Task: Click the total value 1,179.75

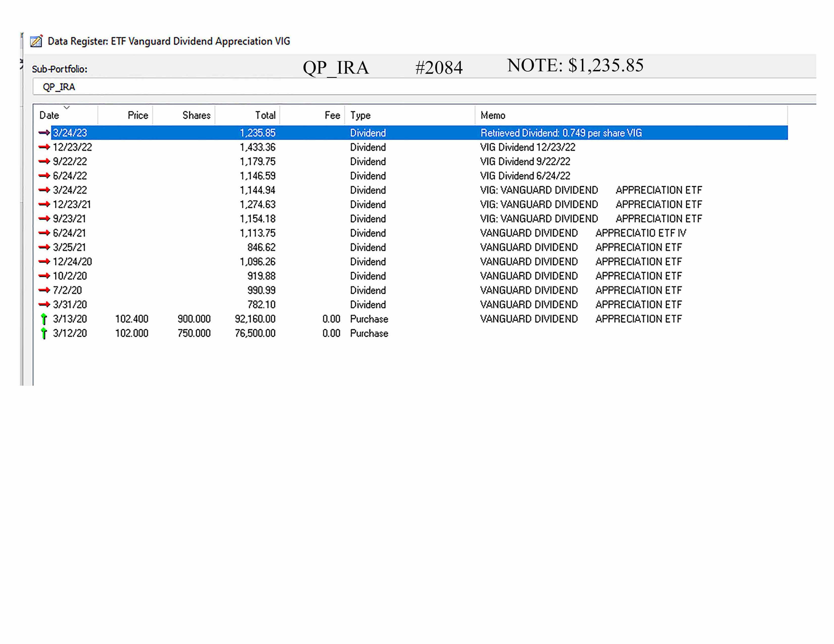Action: (257, 161)
